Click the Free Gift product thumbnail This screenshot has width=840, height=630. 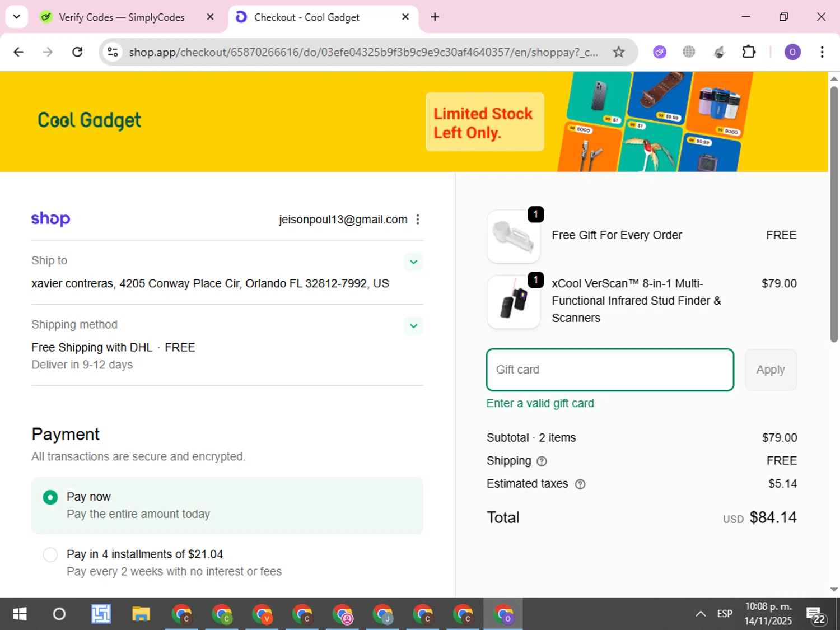click(514, 236)
